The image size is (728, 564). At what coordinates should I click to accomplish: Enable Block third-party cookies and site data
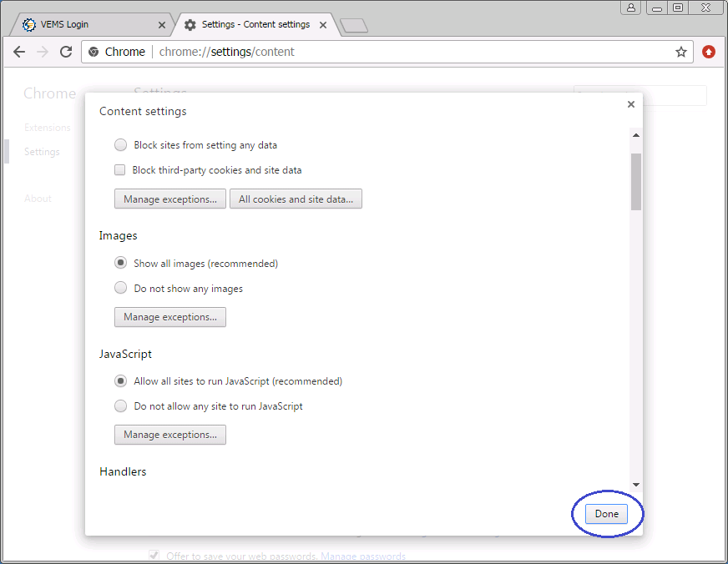pyautogui.click(x=120, y=170)
